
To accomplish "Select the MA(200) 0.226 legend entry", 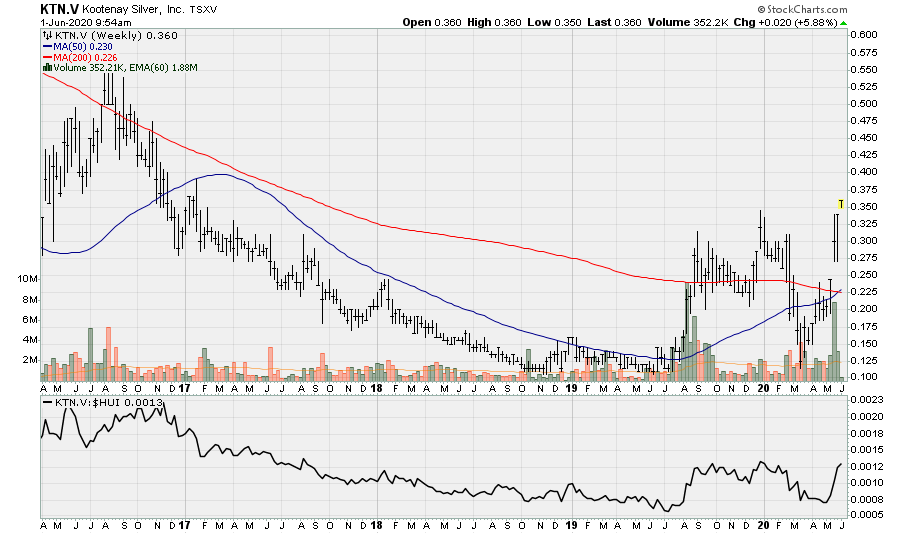I will (x=86, y=57).
